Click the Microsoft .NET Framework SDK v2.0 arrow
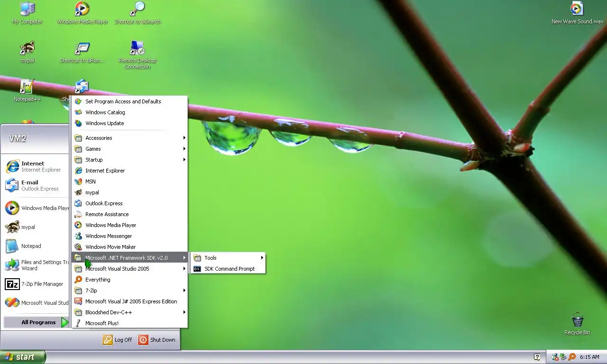The image size is (607, 364). pyautogui.click(x=184, y=258)
